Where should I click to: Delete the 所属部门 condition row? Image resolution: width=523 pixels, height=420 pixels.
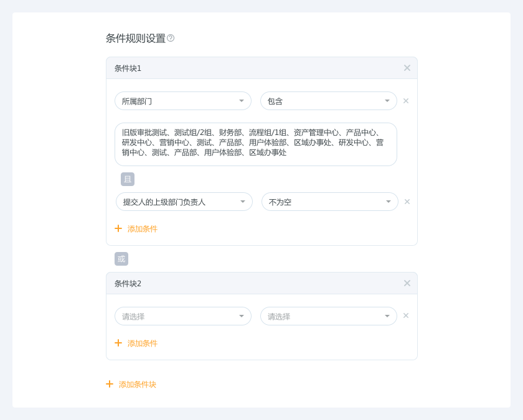coord(406,101)
